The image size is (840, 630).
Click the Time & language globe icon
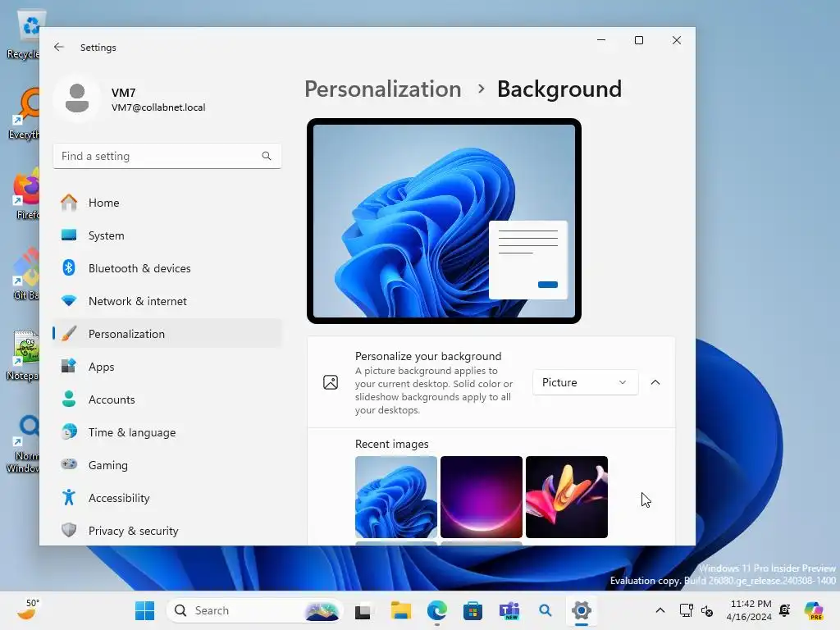click(x=69, y=431)
